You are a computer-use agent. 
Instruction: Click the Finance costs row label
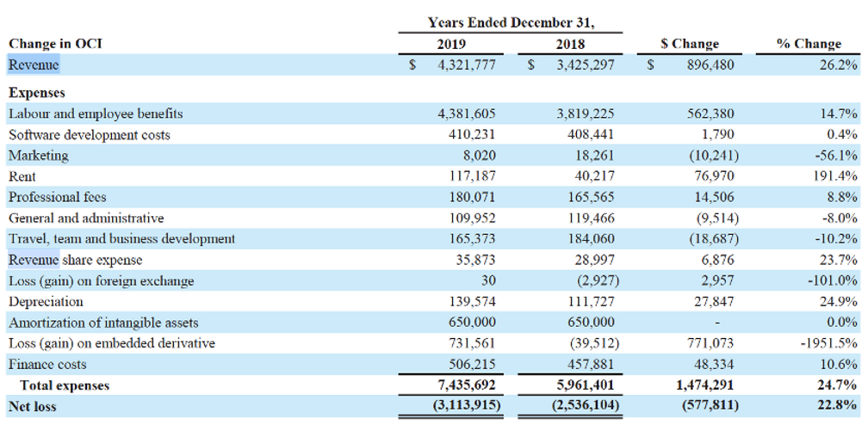pos(47,366)
